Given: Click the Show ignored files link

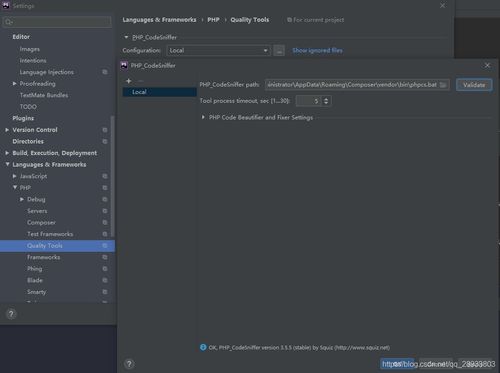Looking at the screenshot, I should (317, 51).
